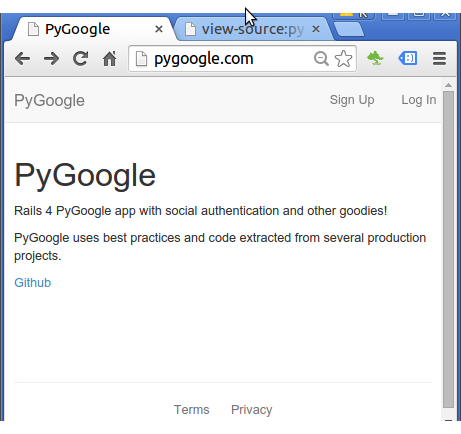Open the green tree extension icon
Screen dimensions: 461x434
click(375, 58)
